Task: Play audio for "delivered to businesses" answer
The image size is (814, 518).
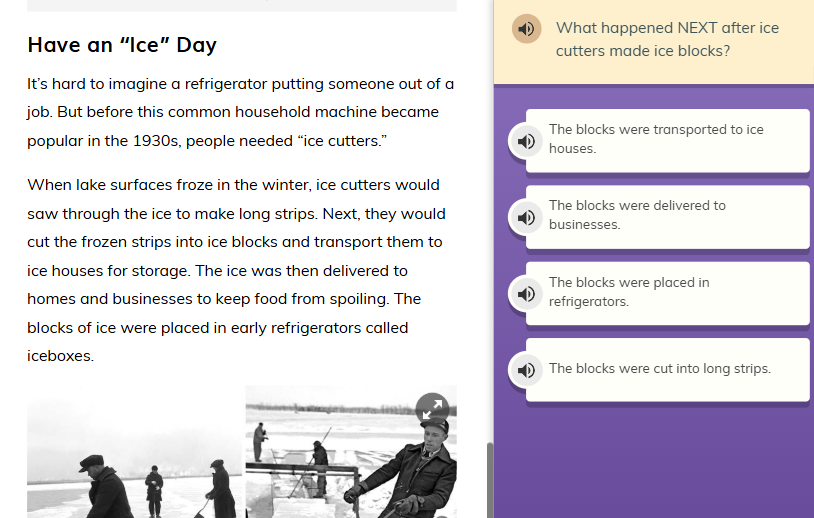Action: point(526,217)
